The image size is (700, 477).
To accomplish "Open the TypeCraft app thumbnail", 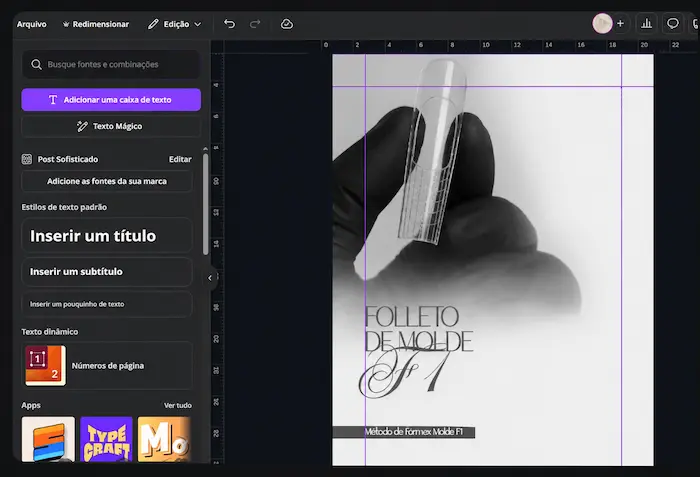I will (106, 439).
